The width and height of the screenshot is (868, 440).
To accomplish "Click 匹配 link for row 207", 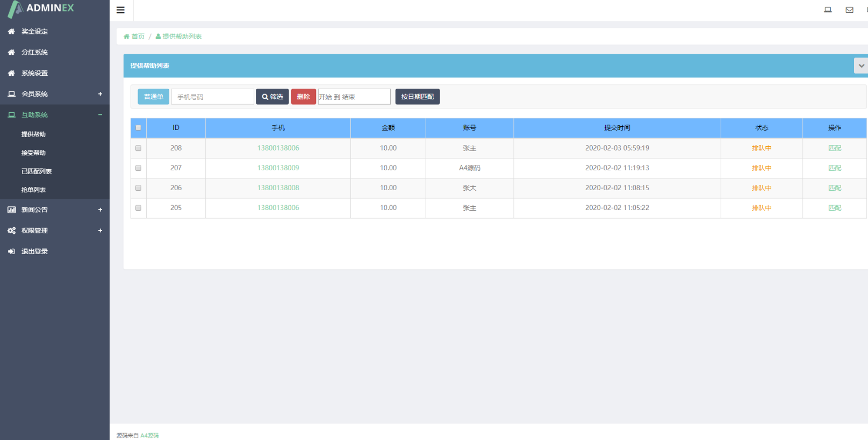I will [834, 168].
